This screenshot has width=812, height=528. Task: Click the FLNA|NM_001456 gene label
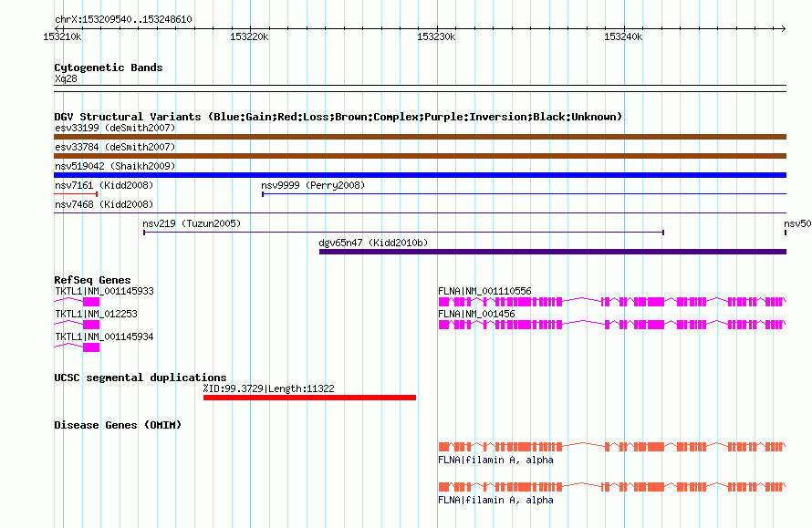tap(476, 314)
